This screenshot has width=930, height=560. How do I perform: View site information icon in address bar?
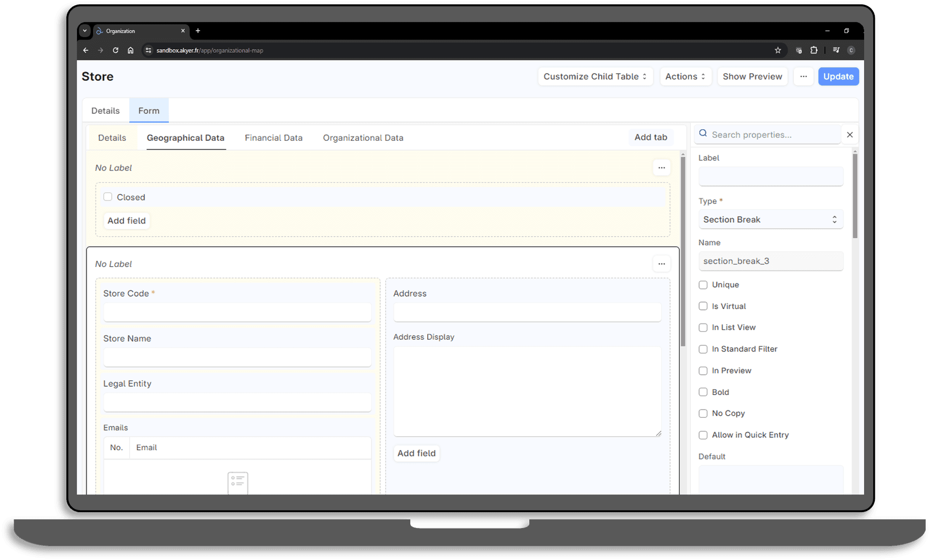click(x=148, y=50)
